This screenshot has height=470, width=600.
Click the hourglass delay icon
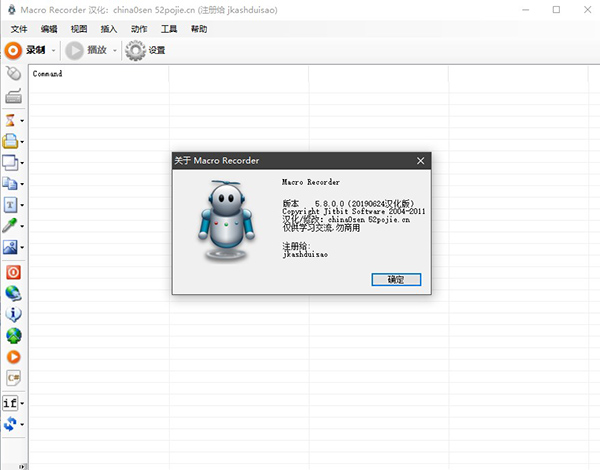tap(10, 120)
